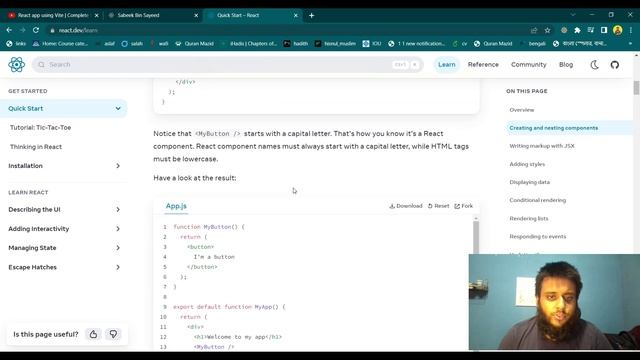
Task: Close the Sabeek Bin Sayeed tab
Action: point(196,15)
